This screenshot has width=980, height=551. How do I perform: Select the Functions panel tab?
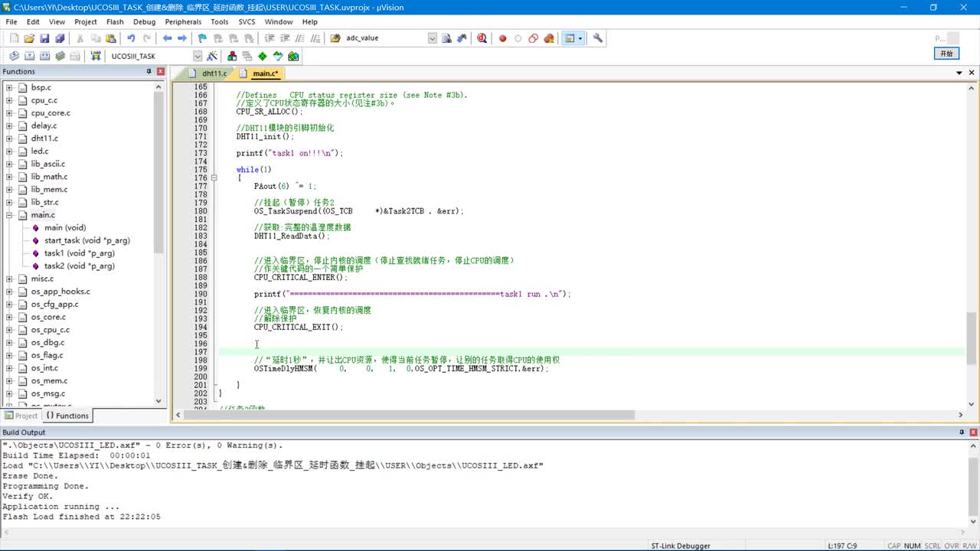click(67, 416)
